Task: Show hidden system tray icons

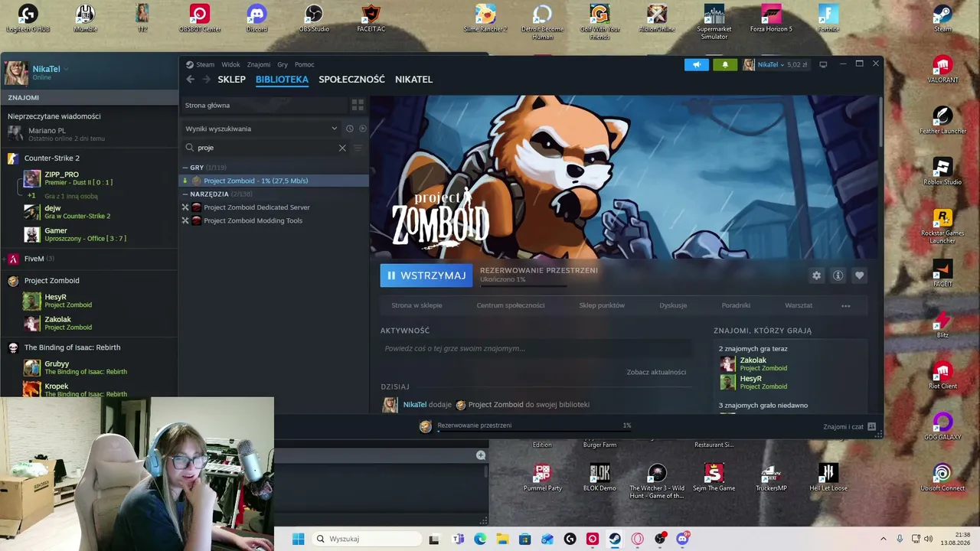Action: [x=883, y=539]
